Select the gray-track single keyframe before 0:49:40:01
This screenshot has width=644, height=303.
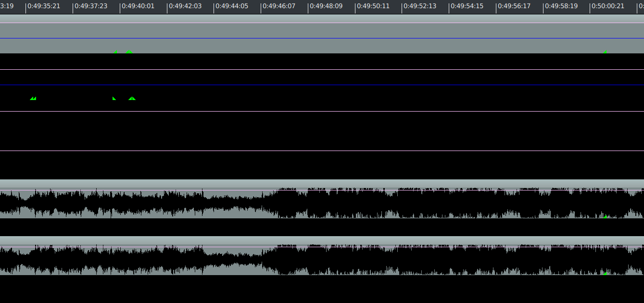pos(115,51)
